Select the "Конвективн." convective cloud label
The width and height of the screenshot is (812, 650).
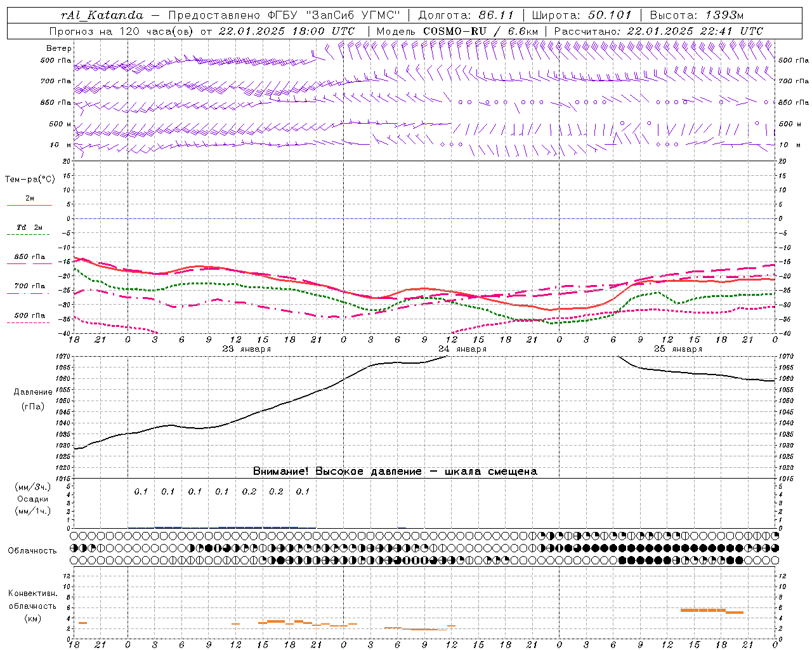tap(32, 594)
